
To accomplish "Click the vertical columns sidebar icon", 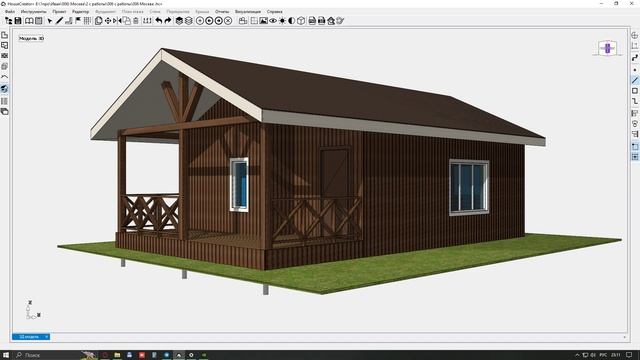I will 4,101.
